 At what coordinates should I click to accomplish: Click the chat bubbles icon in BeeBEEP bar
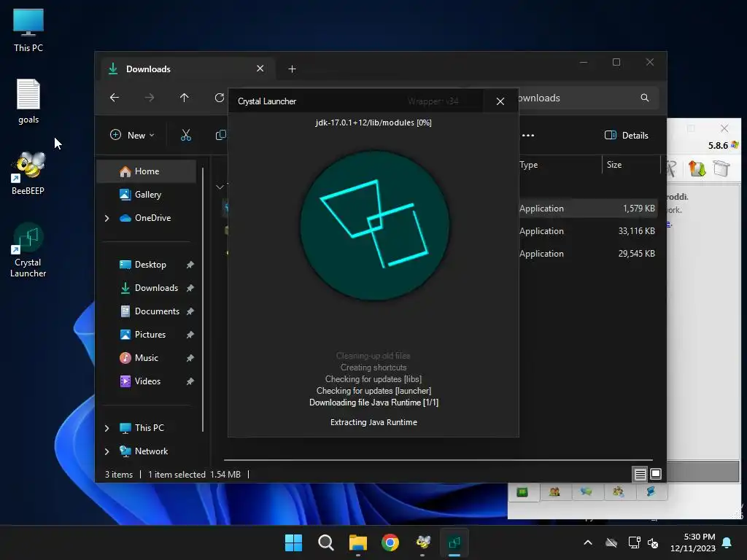[x=586, y=492]
